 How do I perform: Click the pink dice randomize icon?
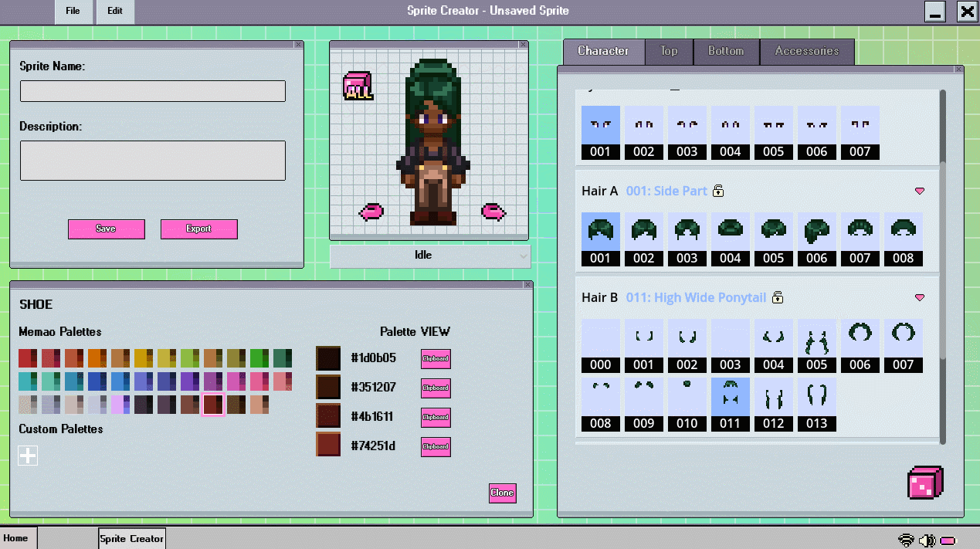click(925, 483)
